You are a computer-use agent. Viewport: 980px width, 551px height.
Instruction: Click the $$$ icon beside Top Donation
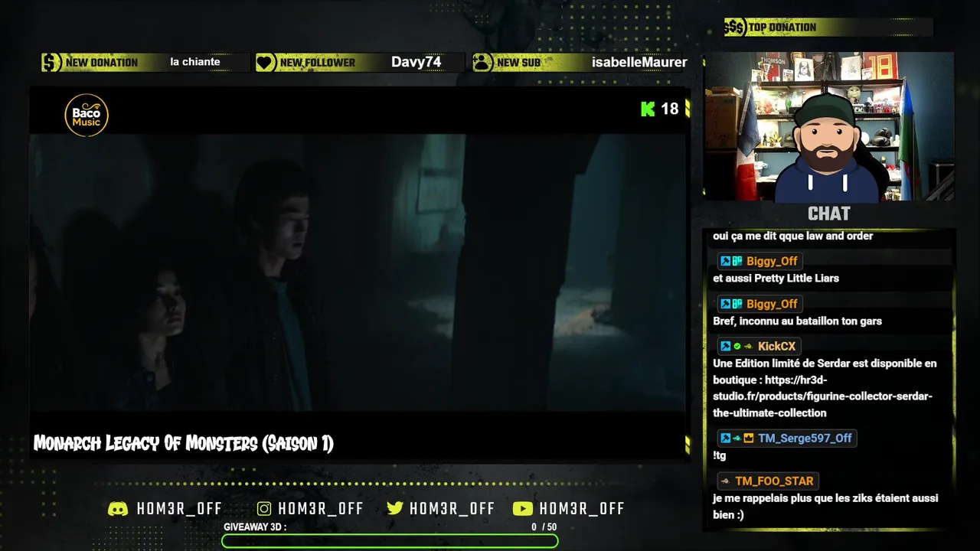735,28
